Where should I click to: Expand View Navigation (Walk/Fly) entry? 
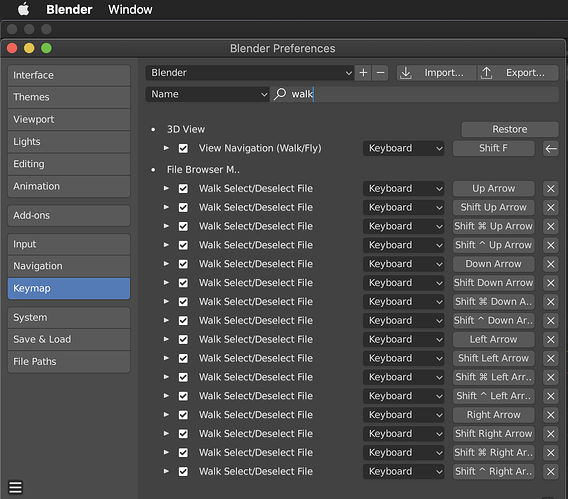point(166,148)
